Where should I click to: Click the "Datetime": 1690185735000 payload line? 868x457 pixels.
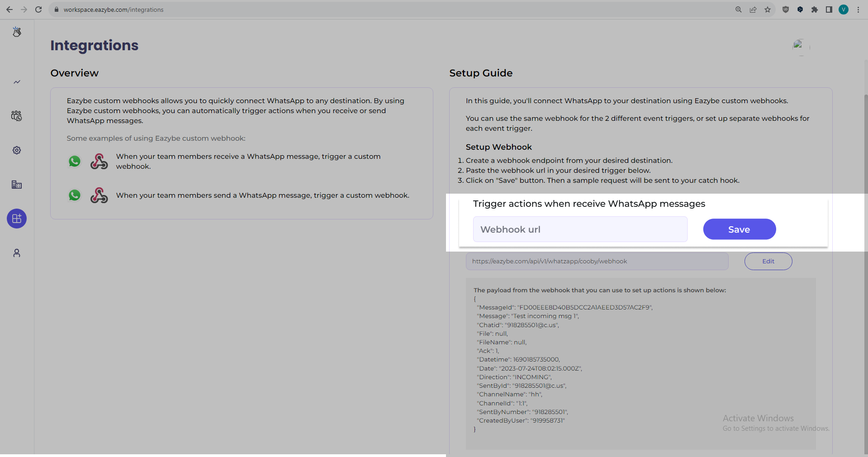point(518,359)
